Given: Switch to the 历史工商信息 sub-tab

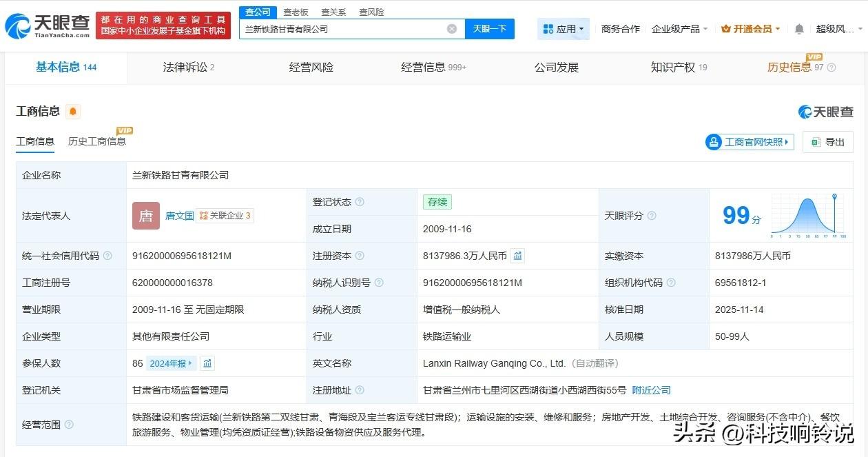Looking at the screenshot, I should point(96,141).
